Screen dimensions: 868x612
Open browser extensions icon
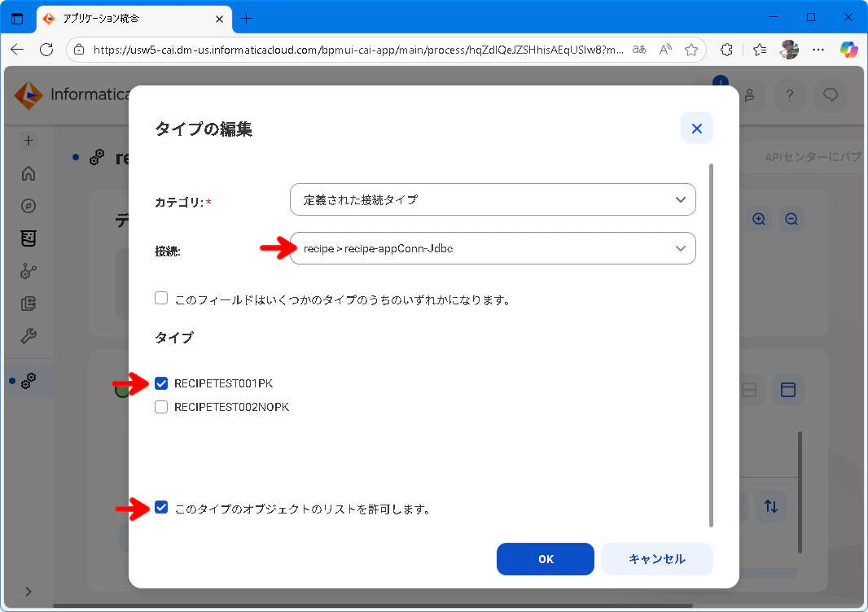[x=727, y=50]
